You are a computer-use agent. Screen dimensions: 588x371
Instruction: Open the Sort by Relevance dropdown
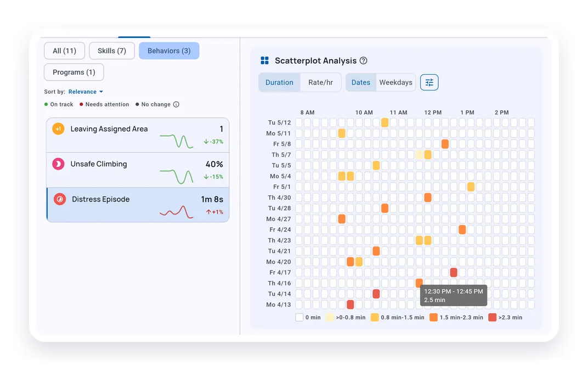[86, 92]
